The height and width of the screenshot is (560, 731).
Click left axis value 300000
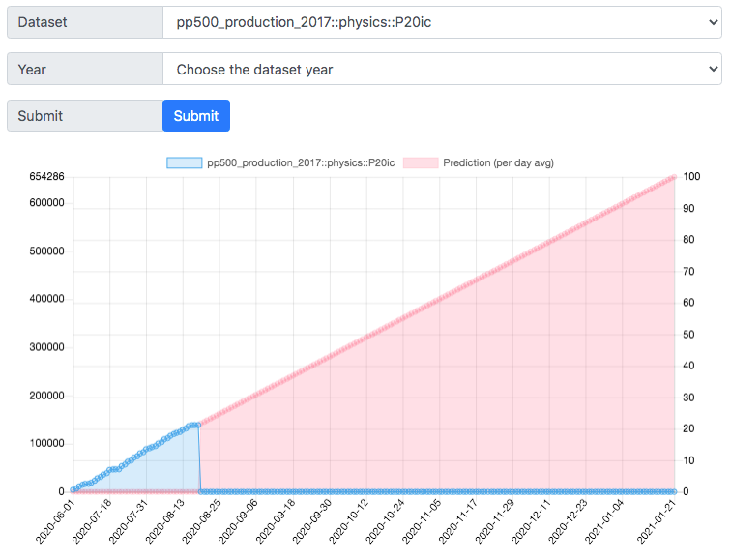pyautogui.click(x=46, y=347)
